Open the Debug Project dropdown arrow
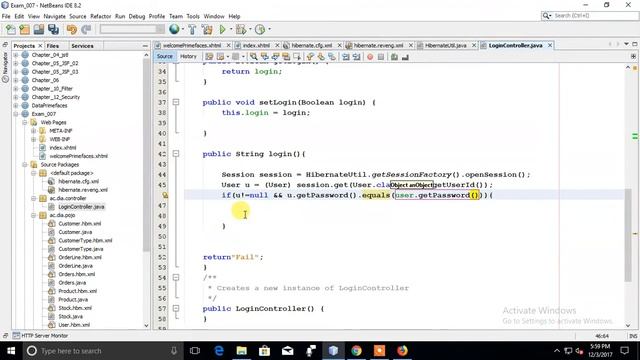This screenshot has width=640, height=360. (250, 29)
